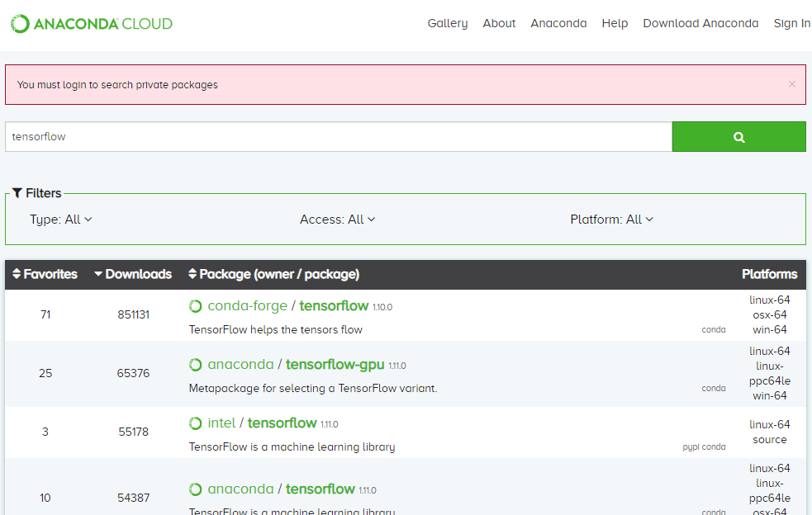Click the favorites count 25
Viewport: 812px width, 515px height.
(x=45, y=373)
